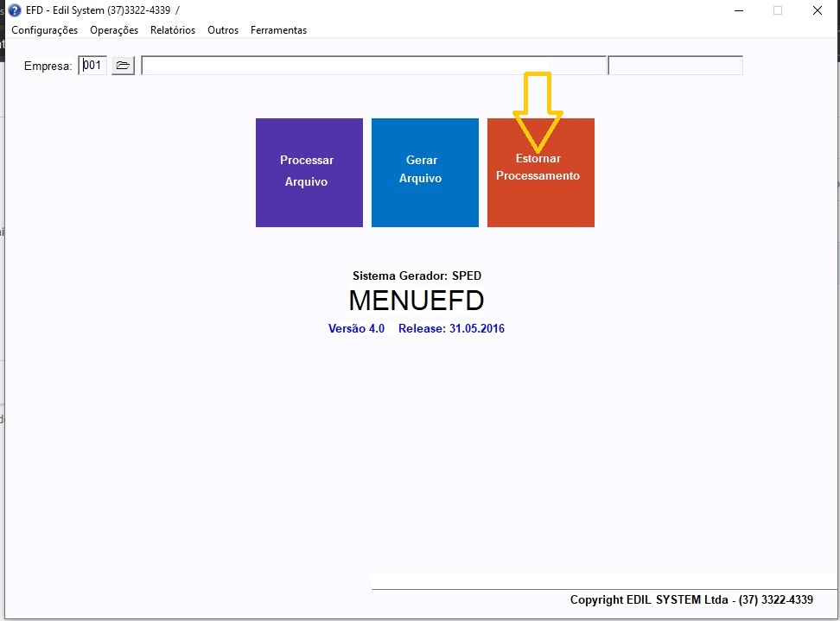Click the Versão 4.0 label

coord(356,329)
